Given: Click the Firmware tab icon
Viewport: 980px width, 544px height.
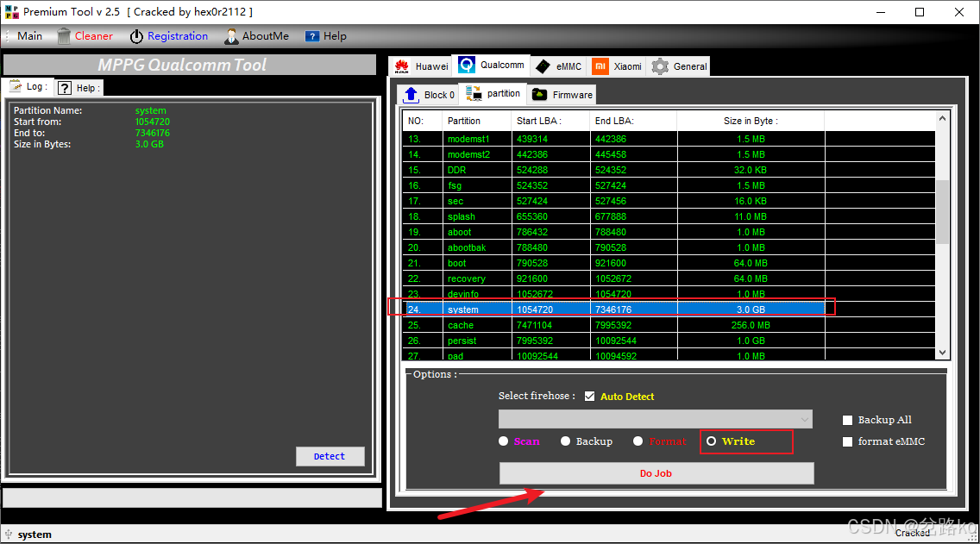Looking at the screenshot, I should 539,94.
